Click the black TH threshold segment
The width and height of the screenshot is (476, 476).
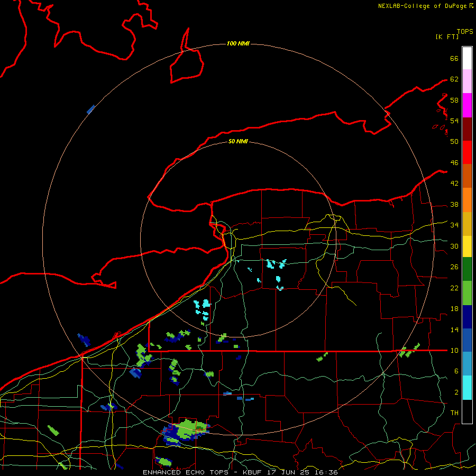tap(467, 411)
